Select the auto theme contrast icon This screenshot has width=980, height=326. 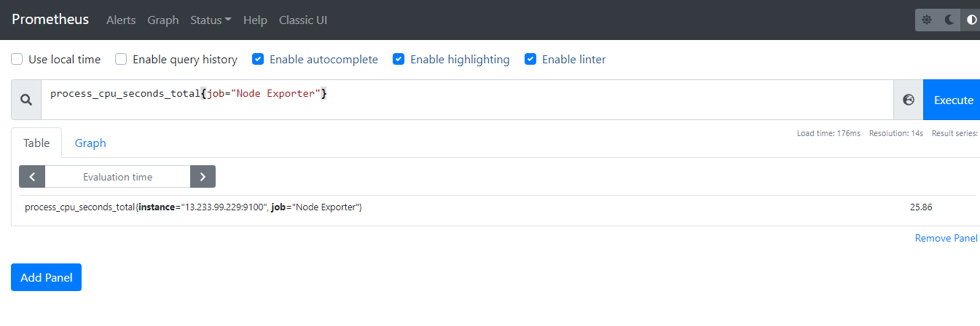tap(971, 20)
